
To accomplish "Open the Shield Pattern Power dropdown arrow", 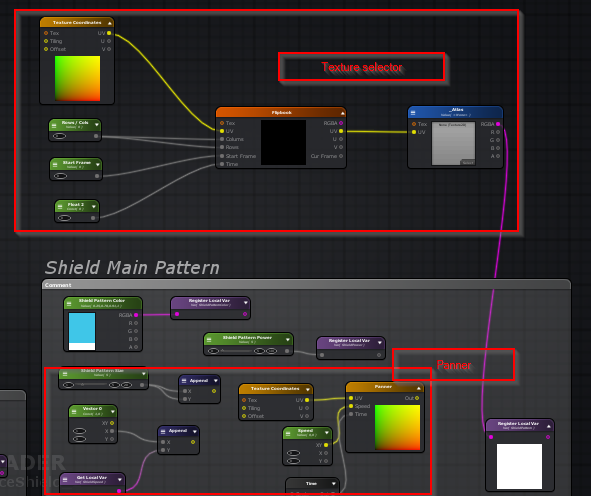I will click(x=288, y=340).
